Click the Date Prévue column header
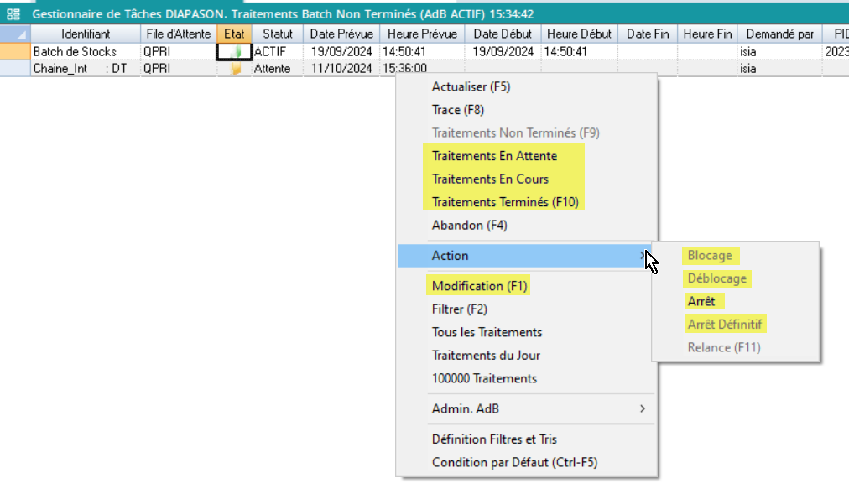Screen dimensions: 849x504 (341, 34)
